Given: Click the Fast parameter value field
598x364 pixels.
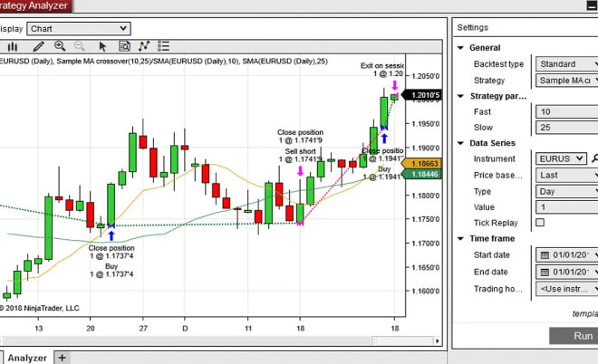Looking at the screenshot, I should click(x=566, y=111).
